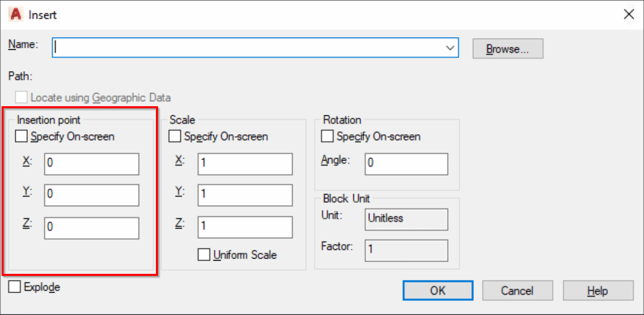Select the Scale Z value field
The width and height of the screenshot is (644, 315).
click(245, 227)
